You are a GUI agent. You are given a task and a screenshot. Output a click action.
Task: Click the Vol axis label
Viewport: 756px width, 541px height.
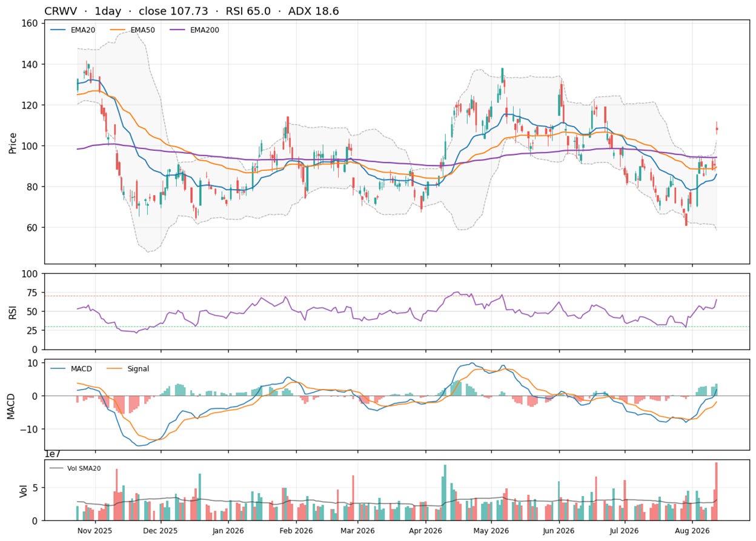[24, 490]
